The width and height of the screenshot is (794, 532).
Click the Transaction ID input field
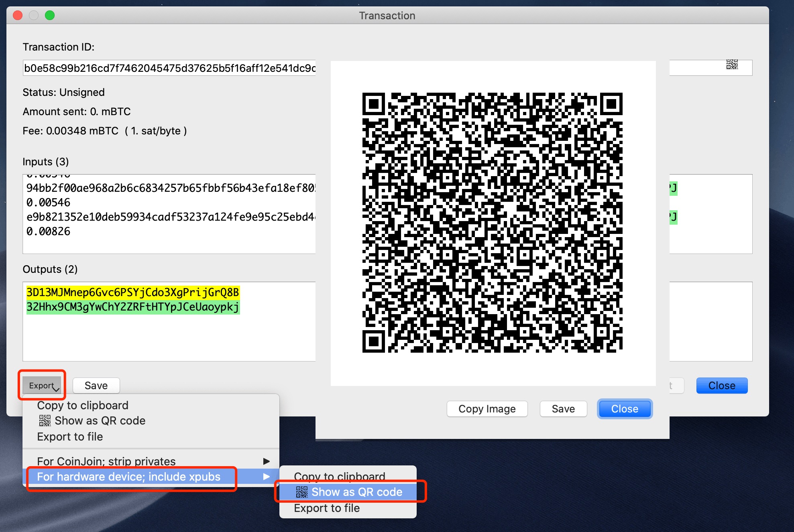169,67
